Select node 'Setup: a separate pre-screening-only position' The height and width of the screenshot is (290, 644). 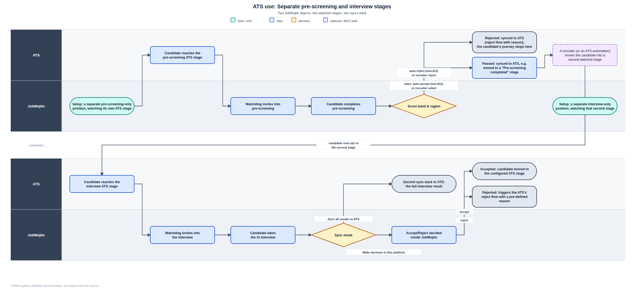(102, 106)
